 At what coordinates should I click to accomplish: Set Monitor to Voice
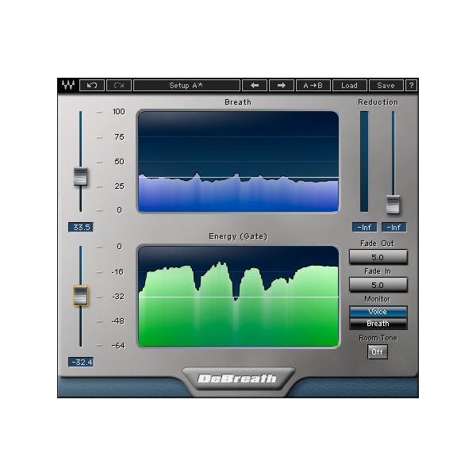click(378, 312)
